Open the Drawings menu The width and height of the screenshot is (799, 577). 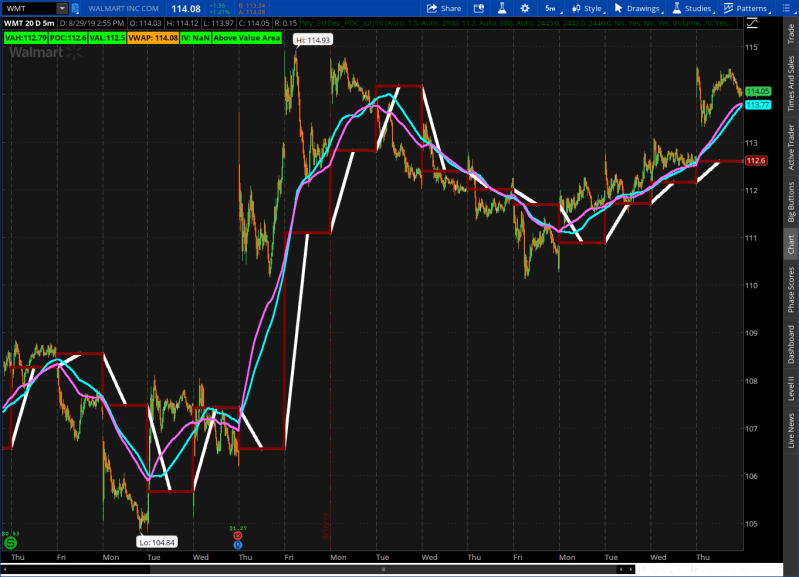[x=638, y=8]
